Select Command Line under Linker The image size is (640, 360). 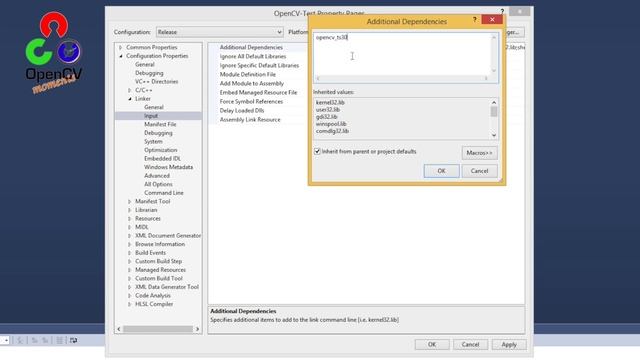pyautogui.click(x=164, y=193)
